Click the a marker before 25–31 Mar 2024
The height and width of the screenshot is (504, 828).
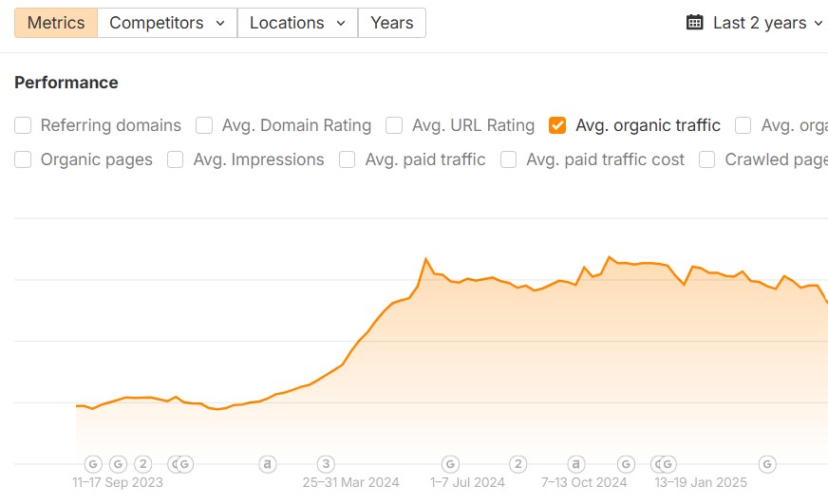[268, 464]
